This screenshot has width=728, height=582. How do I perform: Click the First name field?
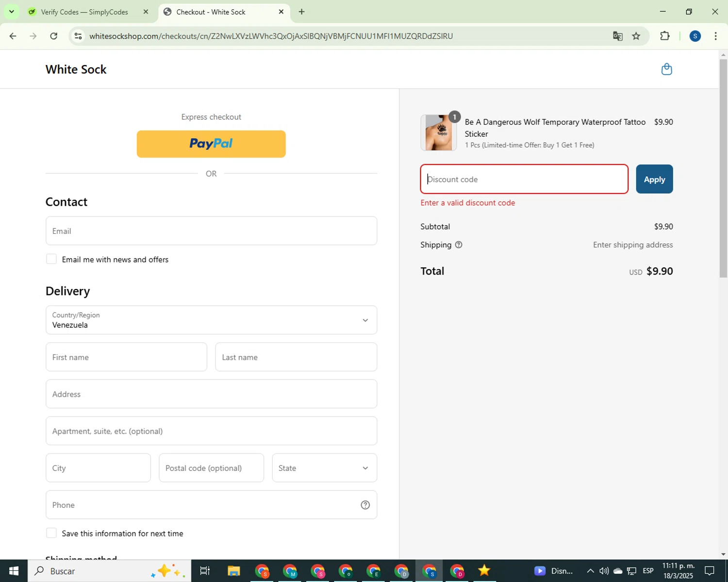click(x=126, y=357)
